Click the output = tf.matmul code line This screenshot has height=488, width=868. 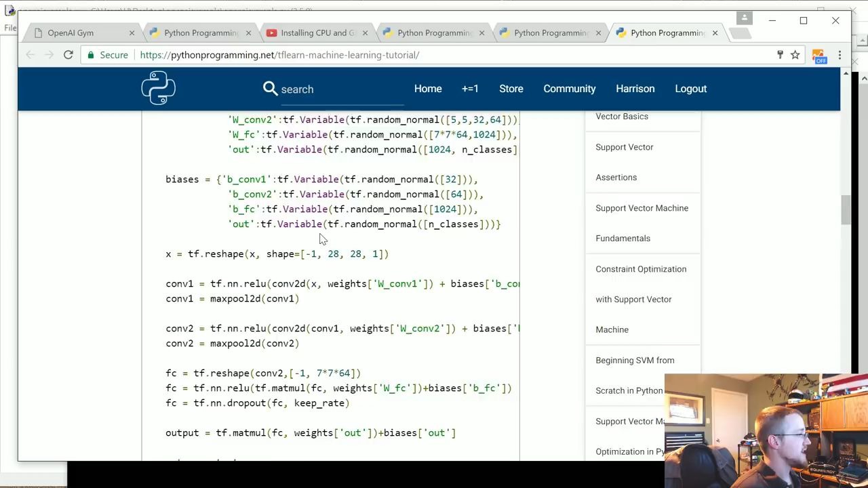[x=311, y=432]
